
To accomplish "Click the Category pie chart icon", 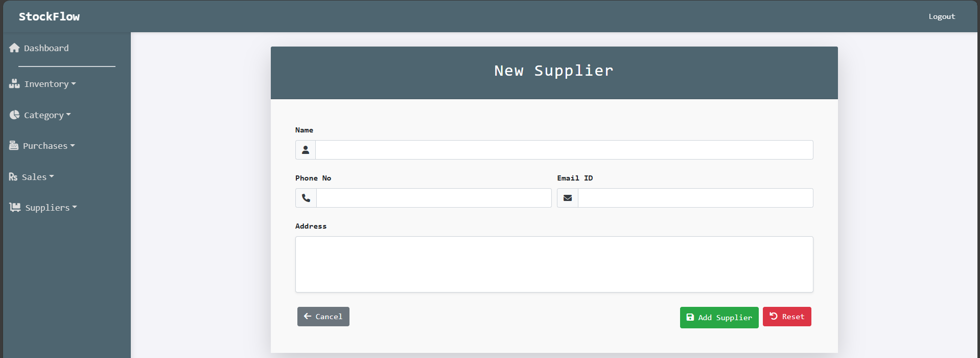I will [14, 115].
